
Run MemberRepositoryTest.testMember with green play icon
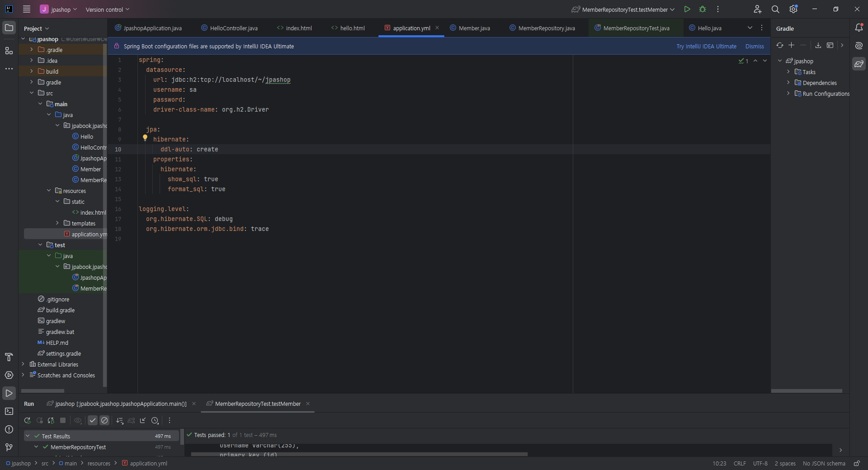[687, 9]
